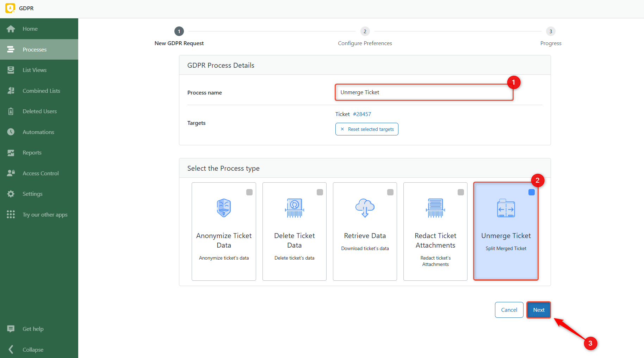Viewport: 644px width, 358px height.
Task: Open ticket #28457 link
Action: coord(362,114)
